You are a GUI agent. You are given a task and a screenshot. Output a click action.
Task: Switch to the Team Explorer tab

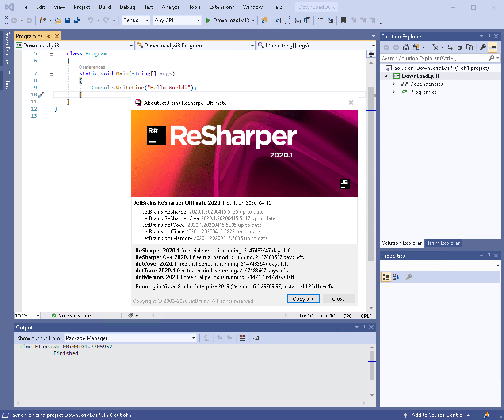[443, 243]
